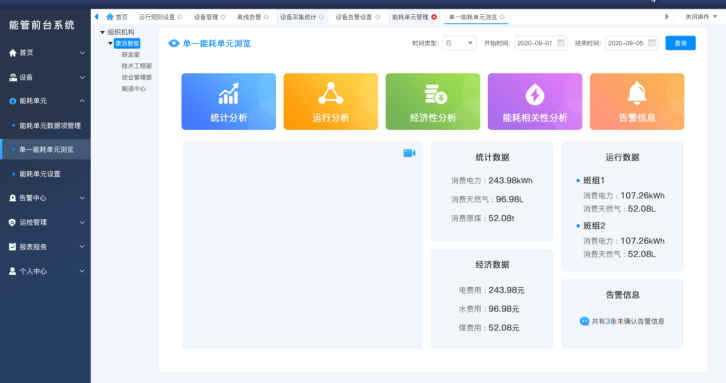
Task: Click sidebar 报表服务 icon
Action: (x=13, y=247)
